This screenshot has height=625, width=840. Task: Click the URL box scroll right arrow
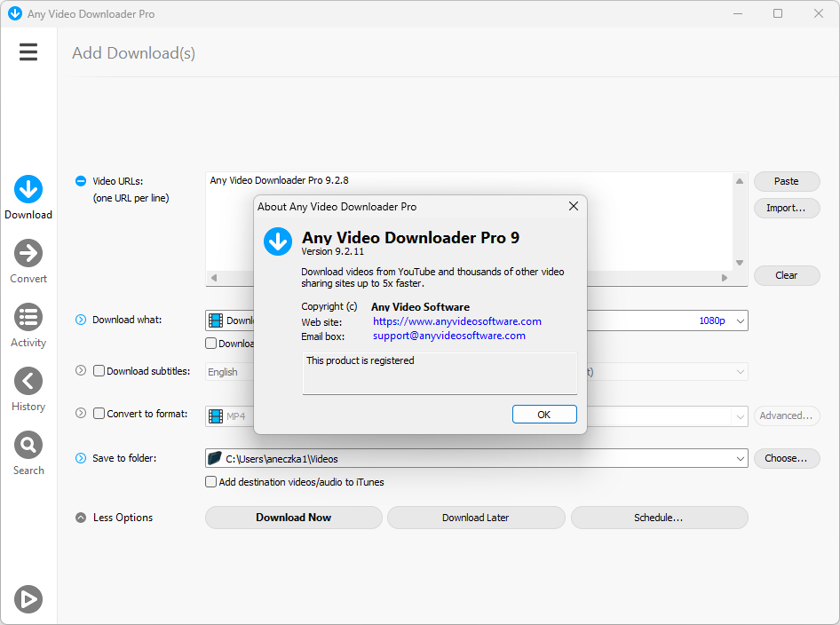[x=725, y=277]
